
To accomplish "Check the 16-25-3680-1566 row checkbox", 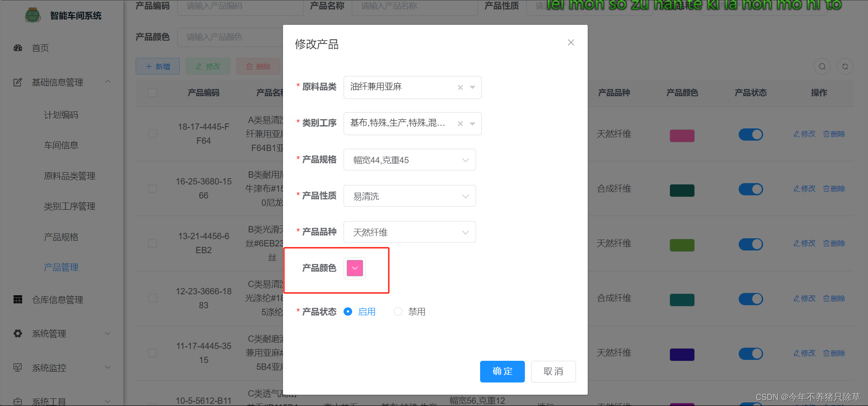I will (x=153, y=189).
